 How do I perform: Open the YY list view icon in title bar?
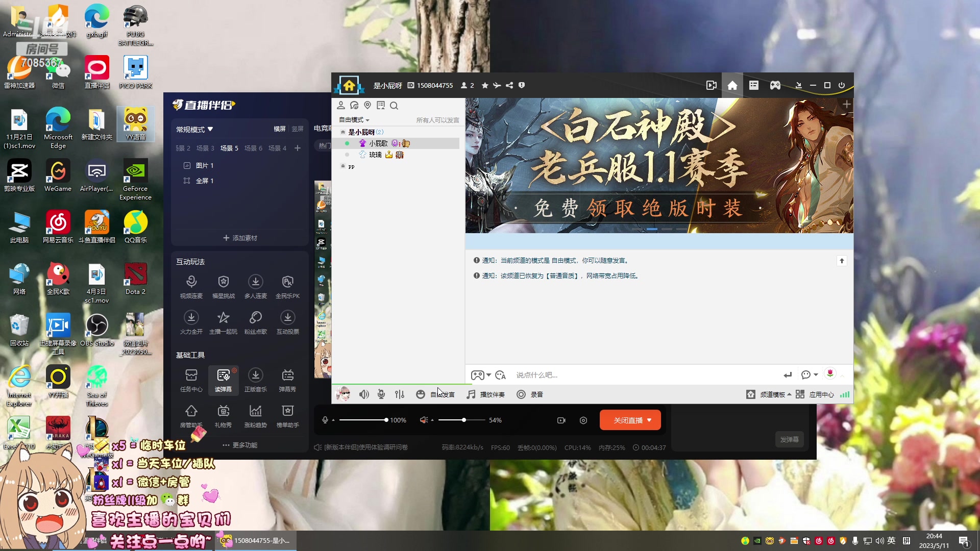coord(754,85)
